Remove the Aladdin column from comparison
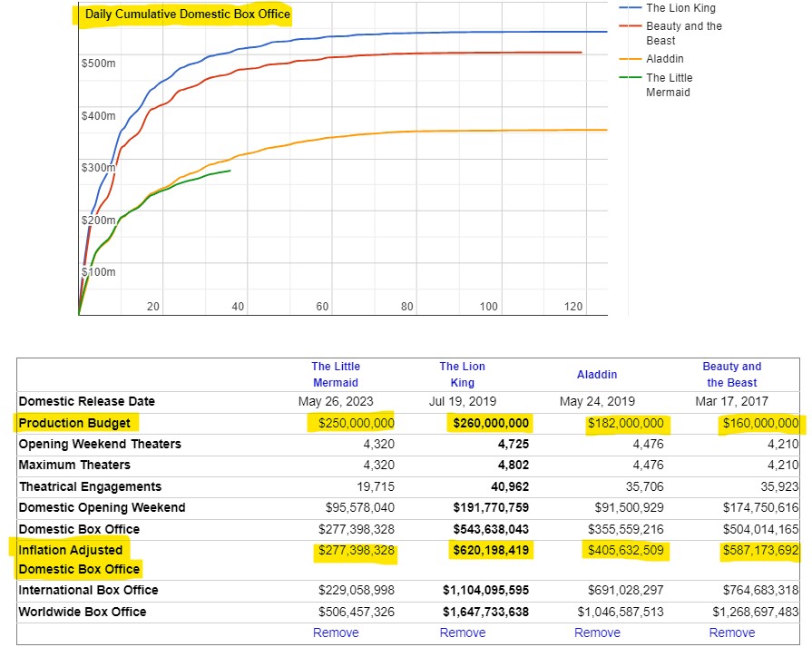This screenshot has width=812, height=657. tap(598, 632)
